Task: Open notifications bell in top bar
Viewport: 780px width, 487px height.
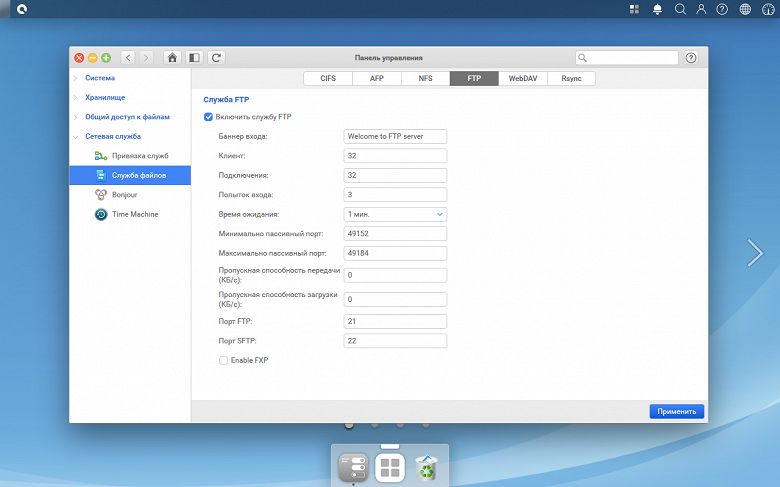Action: pyautogui.click(x=657, y=9)
